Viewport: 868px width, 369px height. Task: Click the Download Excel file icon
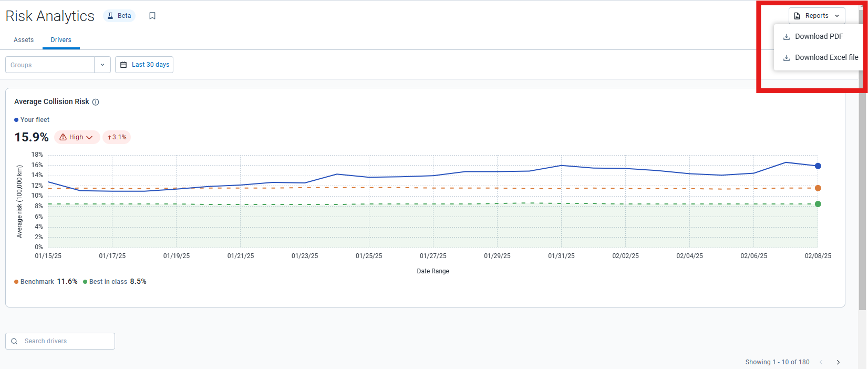point(787,58)
